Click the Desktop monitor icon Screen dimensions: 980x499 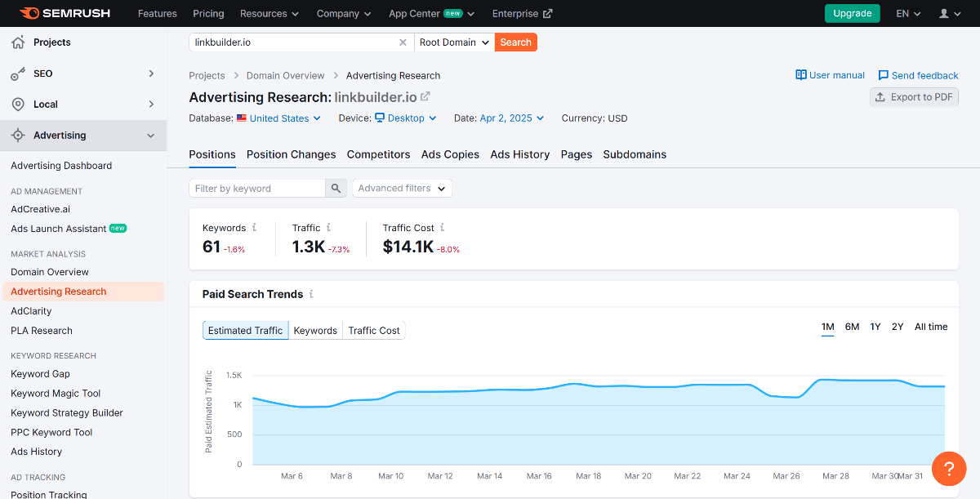click(380, 118)
